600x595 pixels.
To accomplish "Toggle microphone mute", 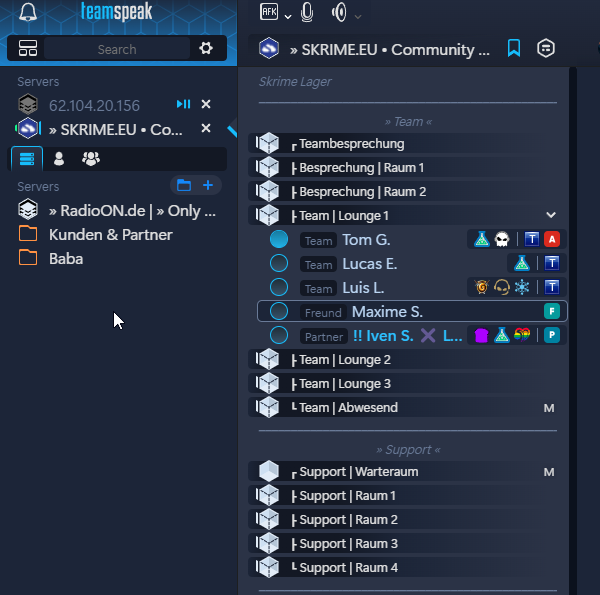I will click(x=307, y=13).
